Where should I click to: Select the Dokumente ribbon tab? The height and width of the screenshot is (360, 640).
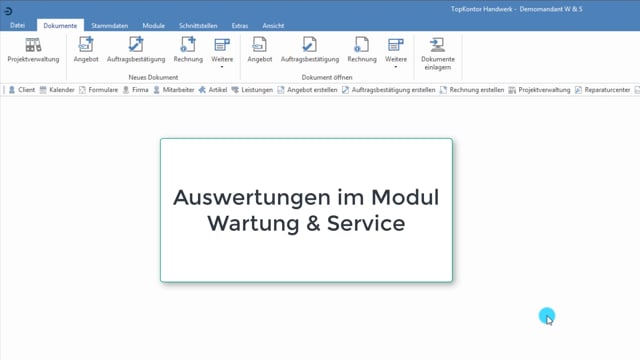[60, 25]
